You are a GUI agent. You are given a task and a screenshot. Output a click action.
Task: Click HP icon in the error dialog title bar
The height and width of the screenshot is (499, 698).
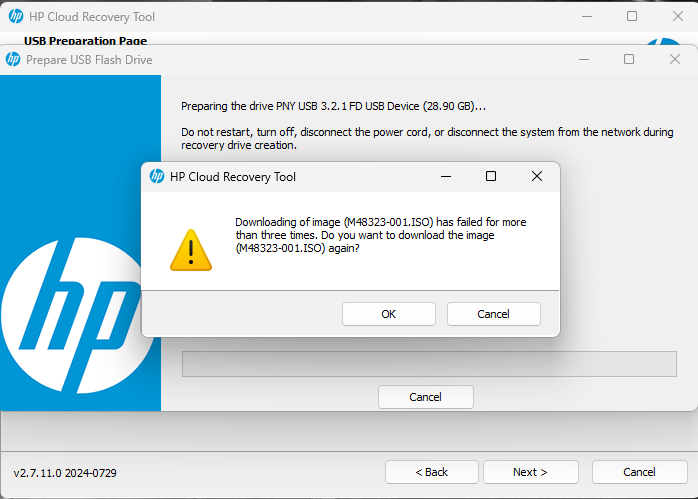157,177
